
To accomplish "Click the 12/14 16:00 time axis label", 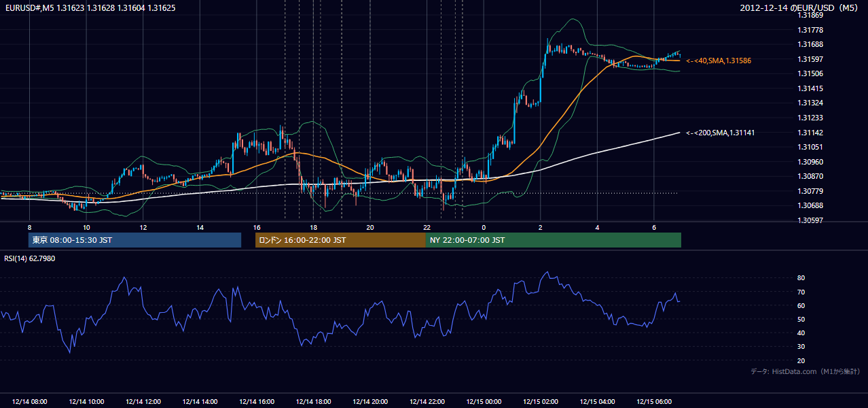I will pos(257,402).
